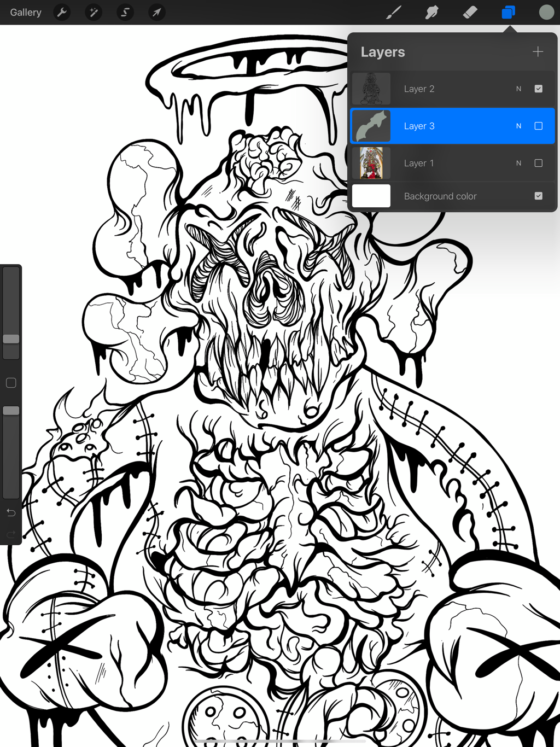Tap the sidebar modify square button
The height and width of the screenshot is (747, 560).
11,383
